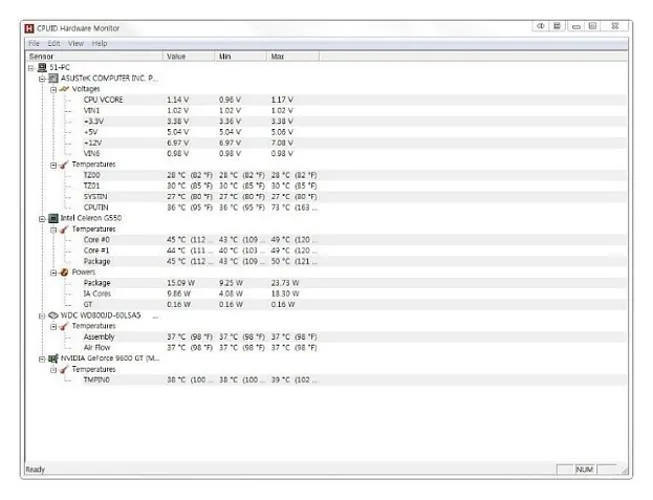Click the CPU chip icon beside Intel Celeron
The image size is (653, 500).
tap(53, 218)
